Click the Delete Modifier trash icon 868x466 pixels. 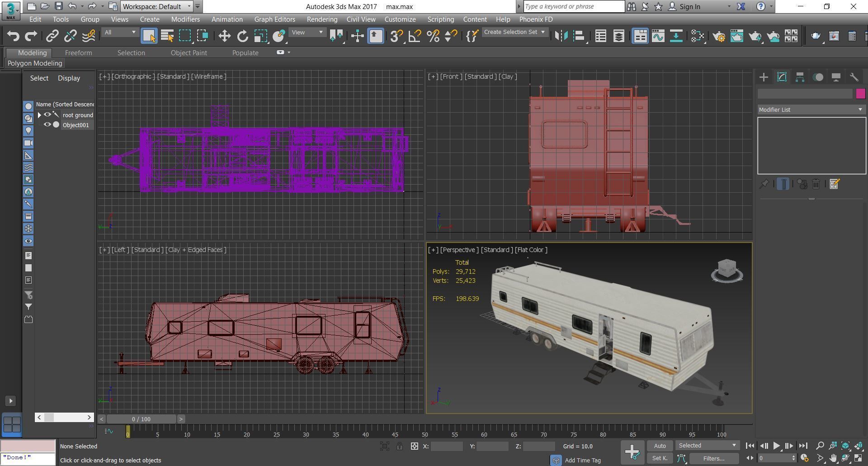point(816,184)
